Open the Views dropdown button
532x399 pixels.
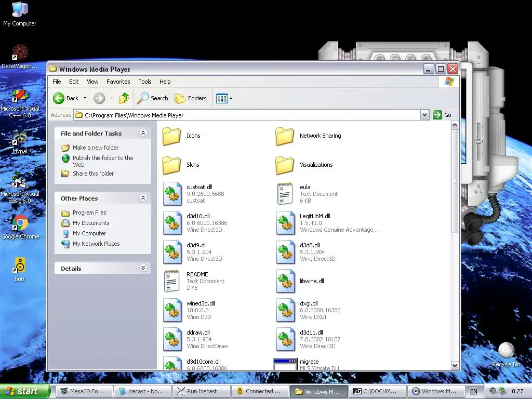point(224,98)
